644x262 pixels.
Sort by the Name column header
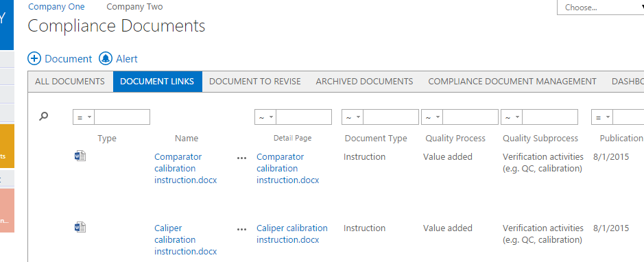pyautogui.click(x=187, y=139)
